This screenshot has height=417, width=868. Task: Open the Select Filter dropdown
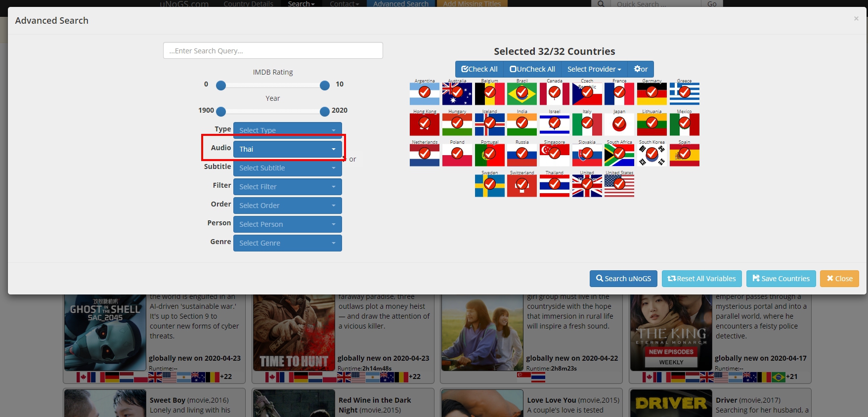(288, 187)
